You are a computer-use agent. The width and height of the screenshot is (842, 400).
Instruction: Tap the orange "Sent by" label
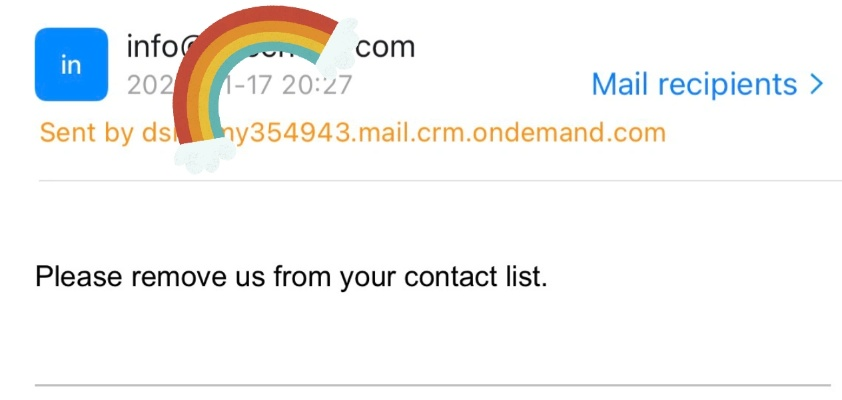pos(83,132)
